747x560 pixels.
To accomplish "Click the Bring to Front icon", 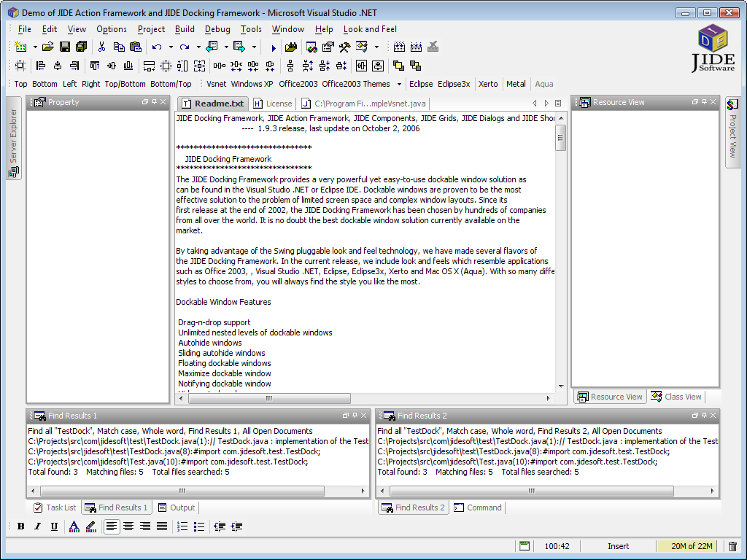I will tap(398, 66).
